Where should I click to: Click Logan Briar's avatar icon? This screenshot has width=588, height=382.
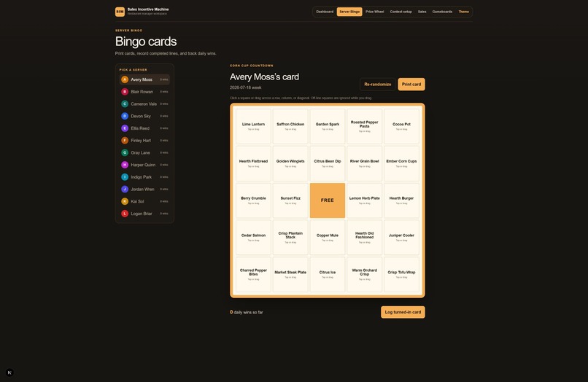[125, 214]
